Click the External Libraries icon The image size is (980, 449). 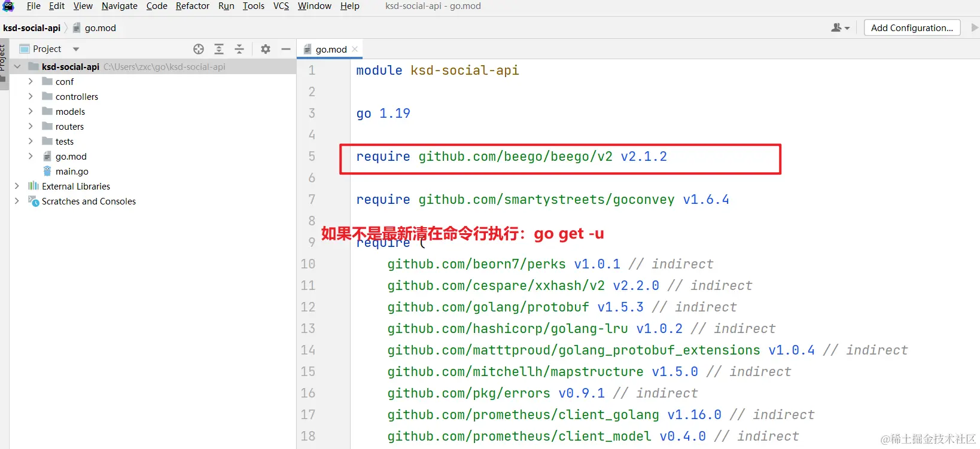tap(34, 186)
